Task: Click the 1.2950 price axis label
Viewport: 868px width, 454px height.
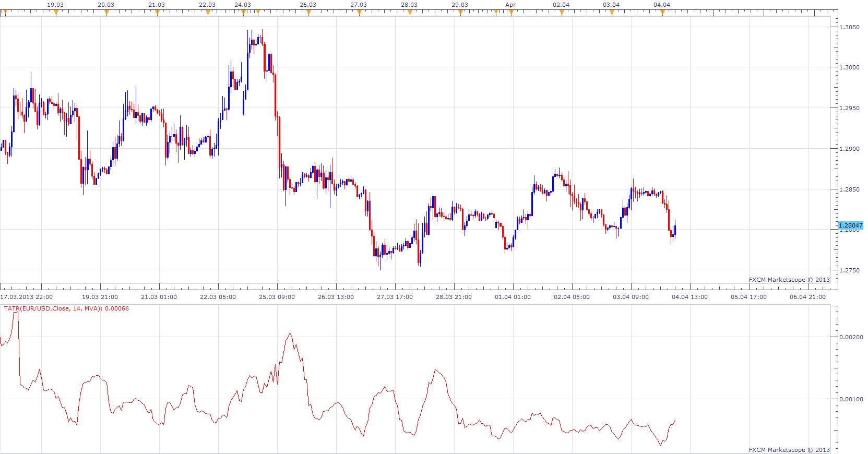Action: point(849,108)
